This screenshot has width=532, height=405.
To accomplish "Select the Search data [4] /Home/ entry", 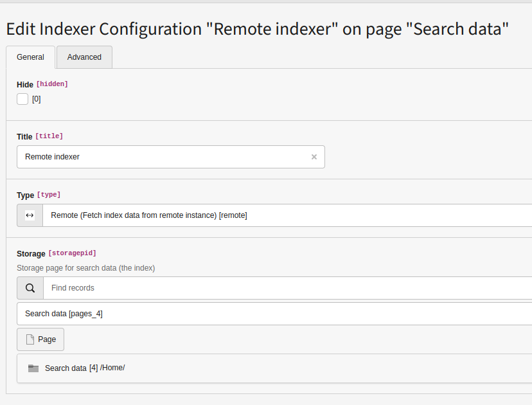I will [84, 368].
